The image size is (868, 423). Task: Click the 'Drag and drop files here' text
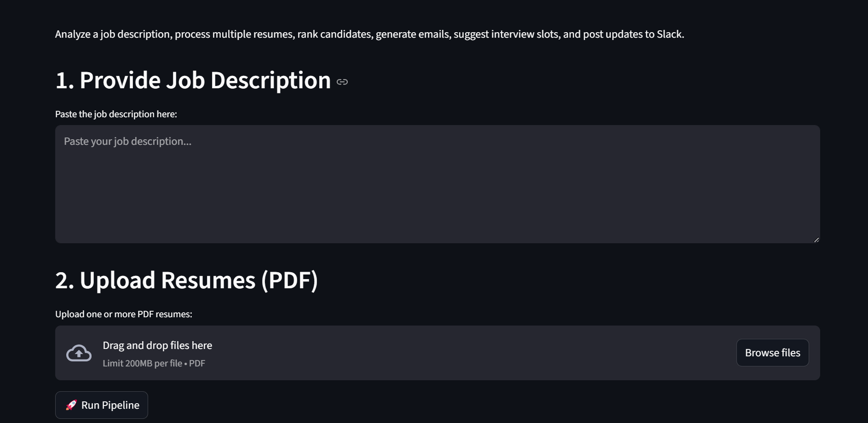[x=157, y=345]
